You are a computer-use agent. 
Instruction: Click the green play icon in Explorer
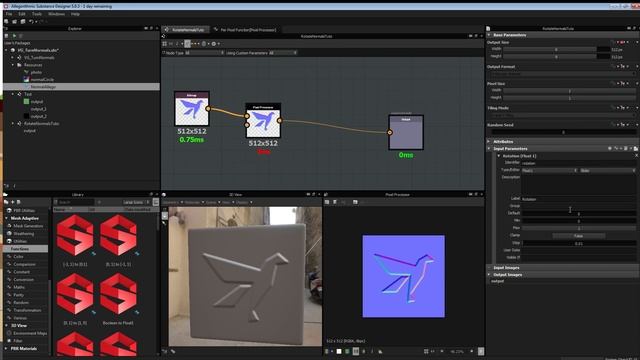pyautogui.click(x=14, y=36)
